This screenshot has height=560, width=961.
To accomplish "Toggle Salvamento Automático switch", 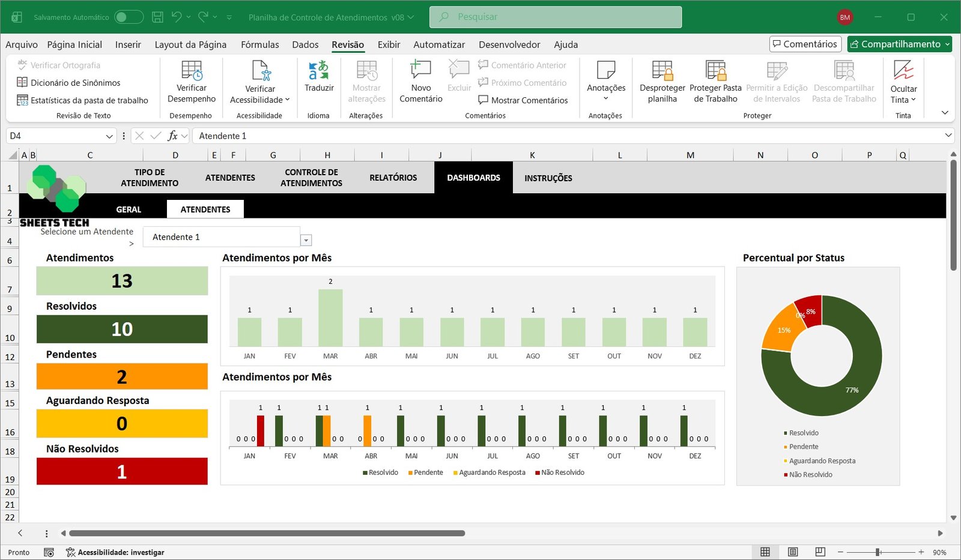I will [129, 17].
